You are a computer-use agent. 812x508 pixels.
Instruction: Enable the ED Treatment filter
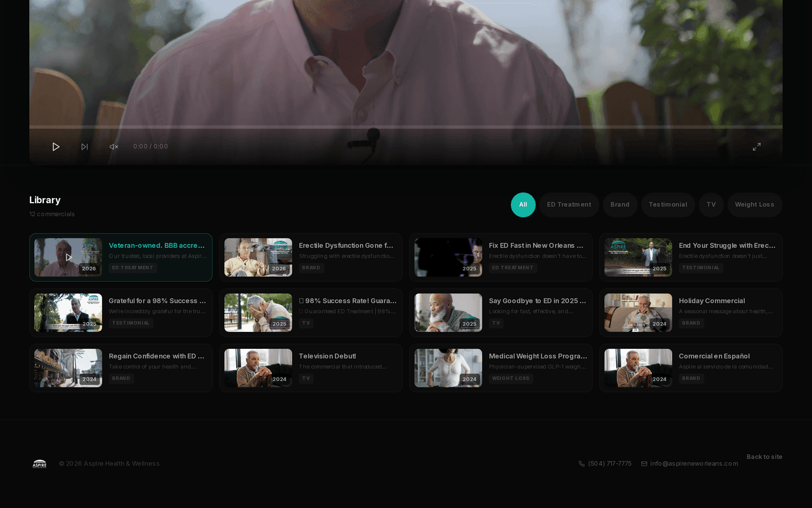click(x=569, y=205)
